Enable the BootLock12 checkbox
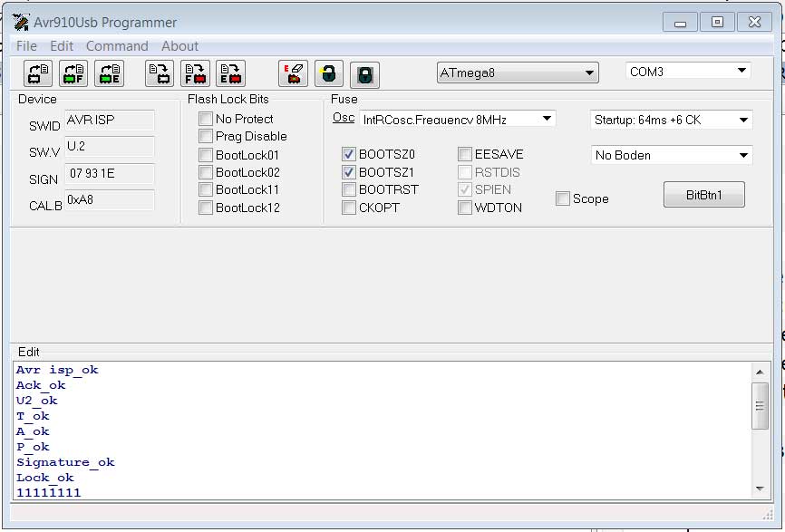 [205, 208]
